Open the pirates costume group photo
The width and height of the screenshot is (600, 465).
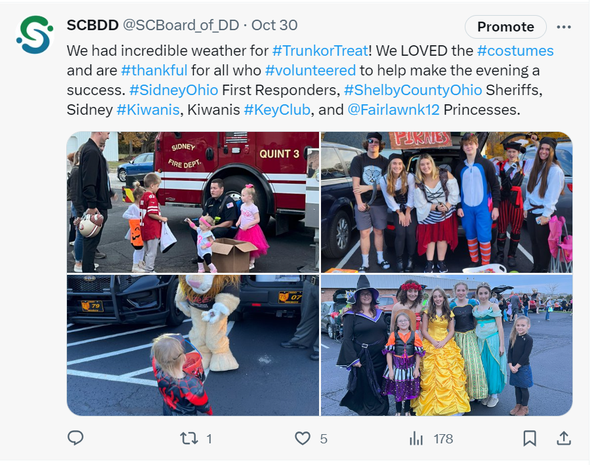(447, 202)
